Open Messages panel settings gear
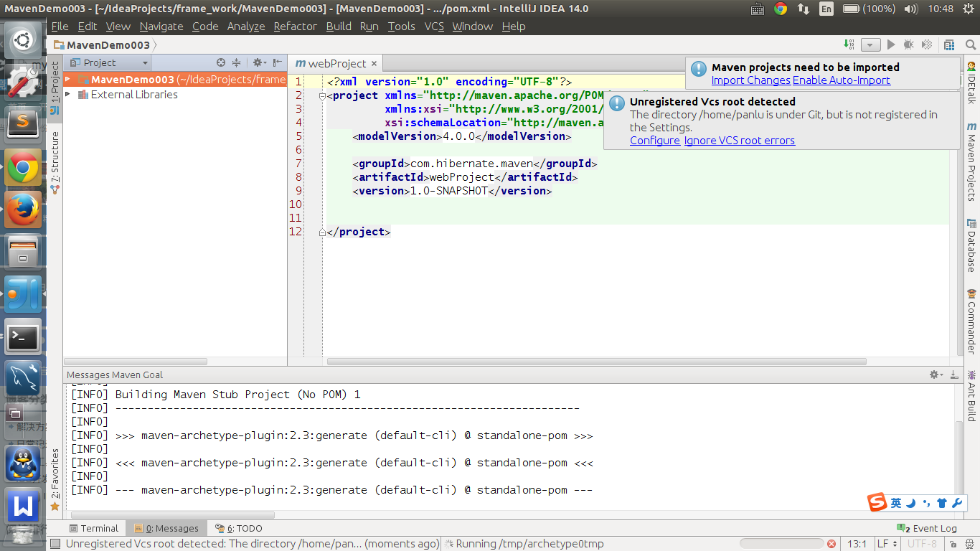The height and width of the screenshot is (551, 980). (936, 375)
